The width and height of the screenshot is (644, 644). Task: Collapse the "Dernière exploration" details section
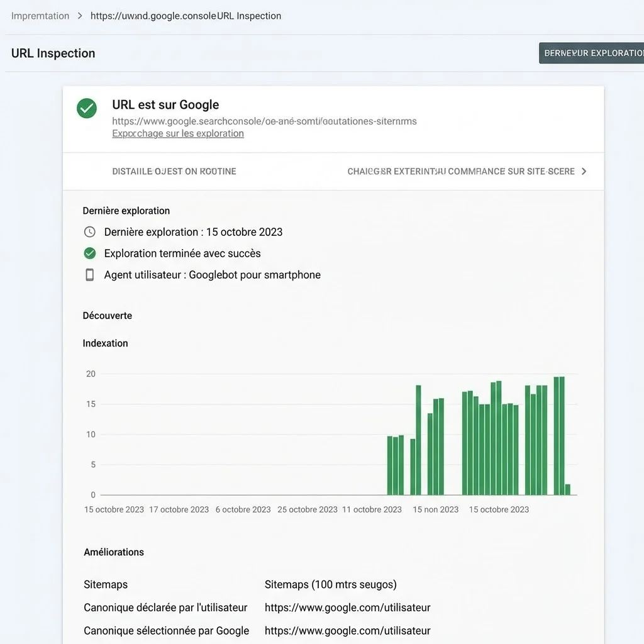coord(126,210)
